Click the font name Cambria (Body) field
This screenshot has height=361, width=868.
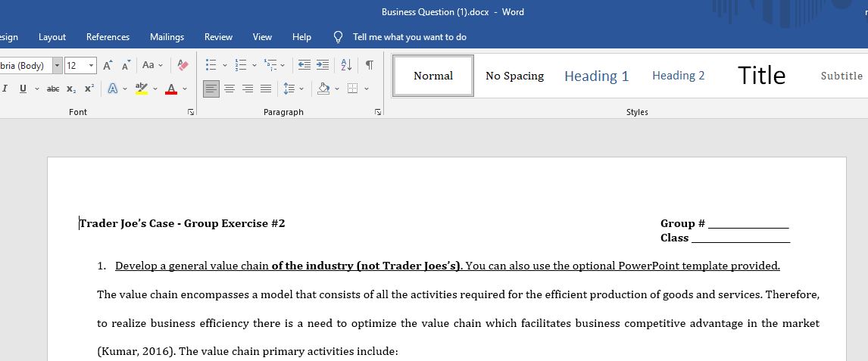(x=26, y=66)
